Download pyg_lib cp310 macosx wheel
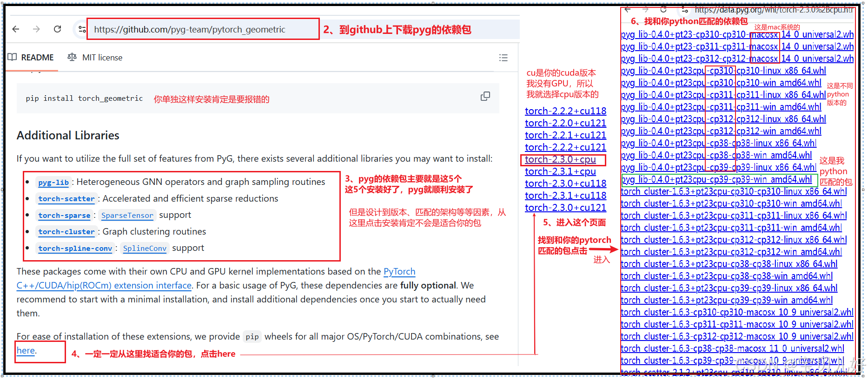This screenshot has width=868, height=380. click(737, 34)
